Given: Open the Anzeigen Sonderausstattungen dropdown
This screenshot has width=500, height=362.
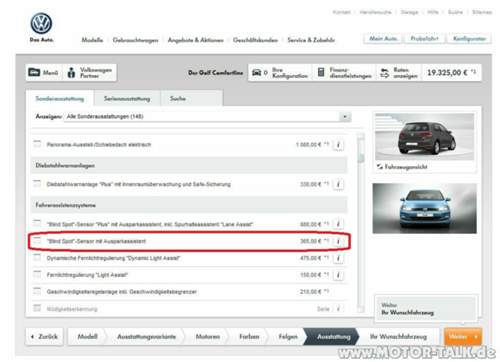Looking at the screenshot, I should 207,117.
